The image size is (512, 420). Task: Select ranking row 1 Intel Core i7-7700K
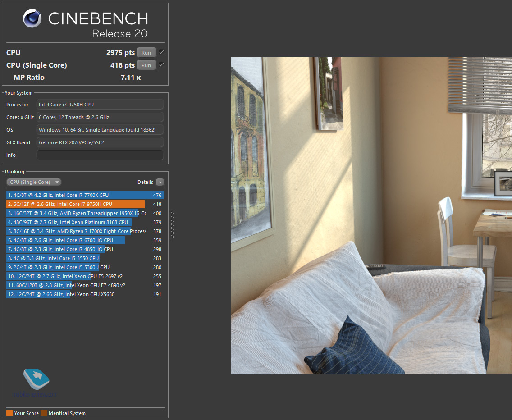85,195
